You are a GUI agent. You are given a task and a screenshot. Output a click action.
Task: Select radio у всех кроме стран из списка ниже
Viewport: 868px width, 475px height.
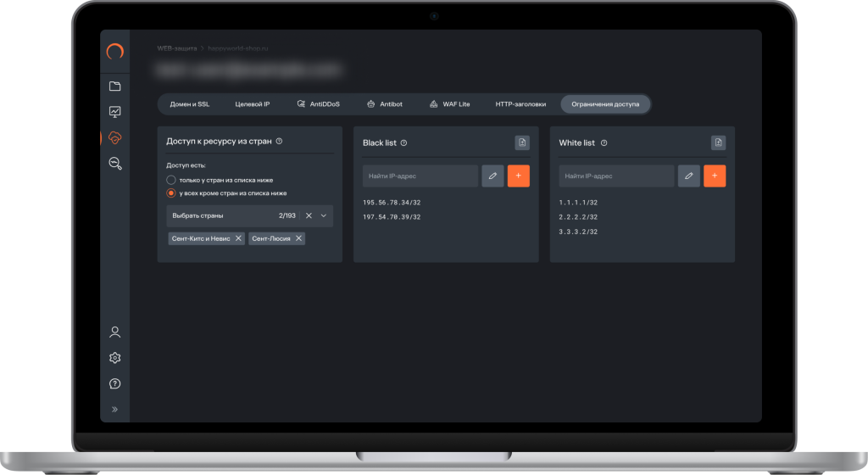(x=171, y=193)
